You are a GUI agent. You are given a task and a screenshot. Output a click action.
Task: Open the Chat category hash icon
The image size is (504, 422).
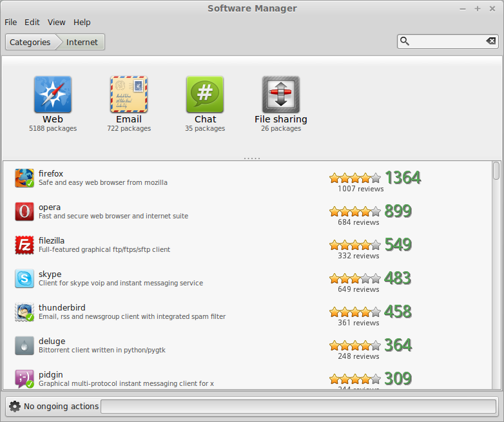click(x=205, y=95)
